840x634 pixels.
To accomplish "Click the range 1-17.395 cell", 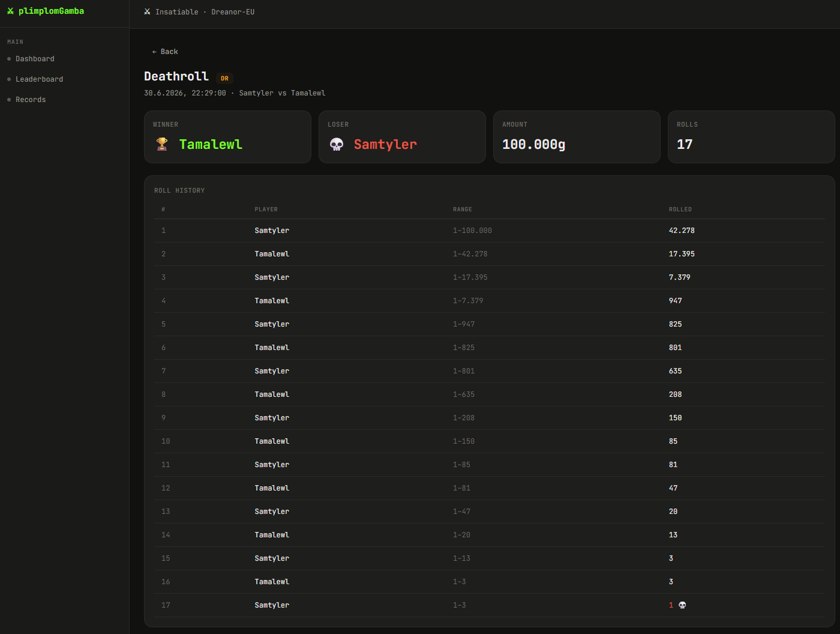I will (x=470, y=277).
